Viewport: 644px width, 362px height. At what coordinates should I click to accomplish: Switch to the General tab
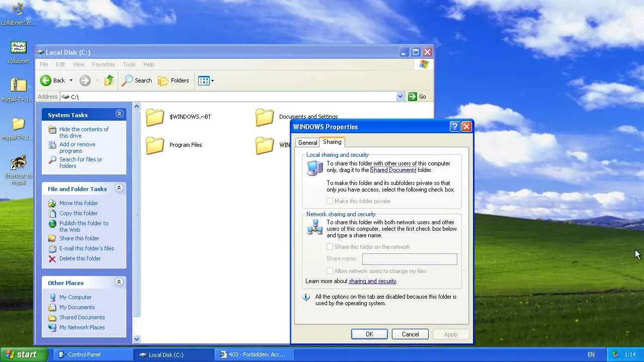click(x=307, y=143)
